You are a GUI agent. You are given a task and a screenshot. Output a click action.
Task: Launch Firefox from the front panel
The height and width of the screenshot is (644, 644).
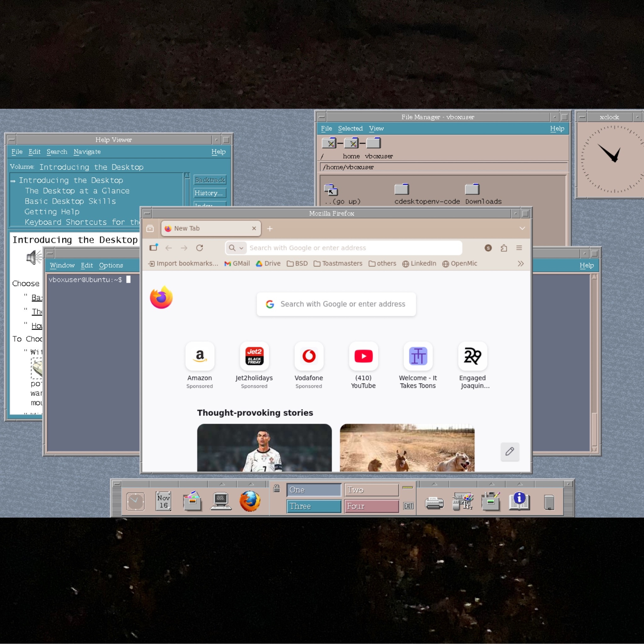250,501
